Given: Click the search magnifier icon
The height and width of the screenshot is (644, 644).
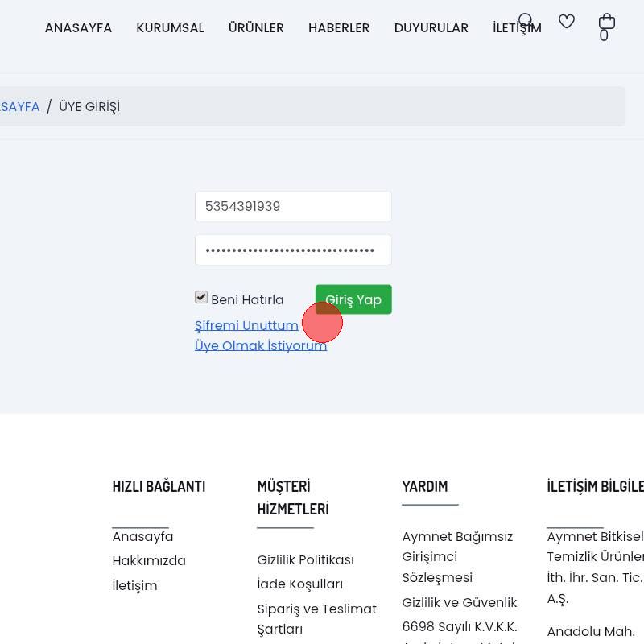Looking at the screenshot, I should pos(526,22).
